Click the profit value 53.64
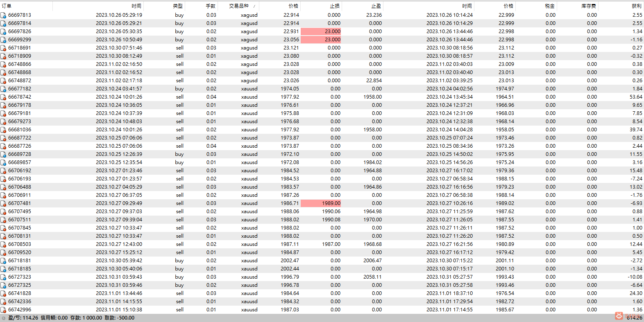Screen dimensions: 644x322 click(636, 97)
